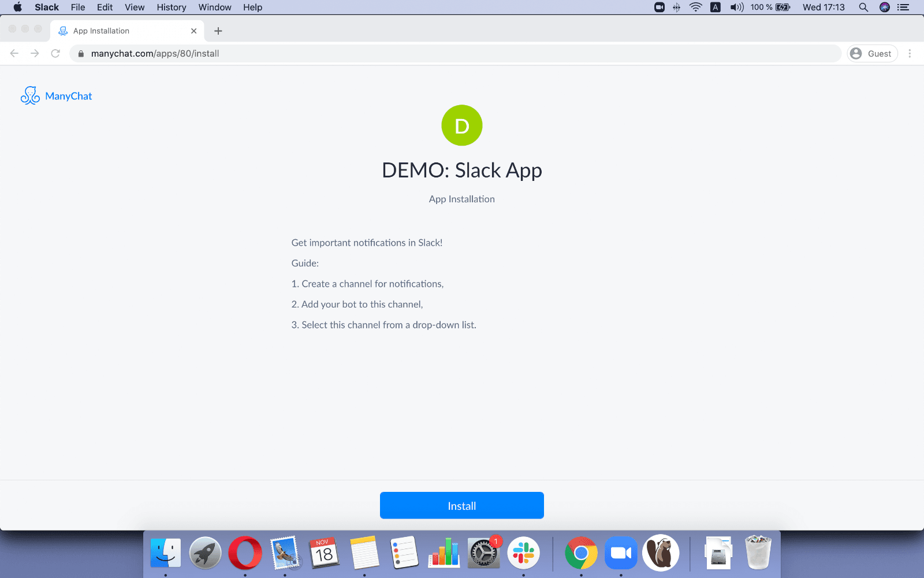Image resolution: width=924 pixels, height=578 pixels.
Task: Open the Slack application menu
Action: 47,8
